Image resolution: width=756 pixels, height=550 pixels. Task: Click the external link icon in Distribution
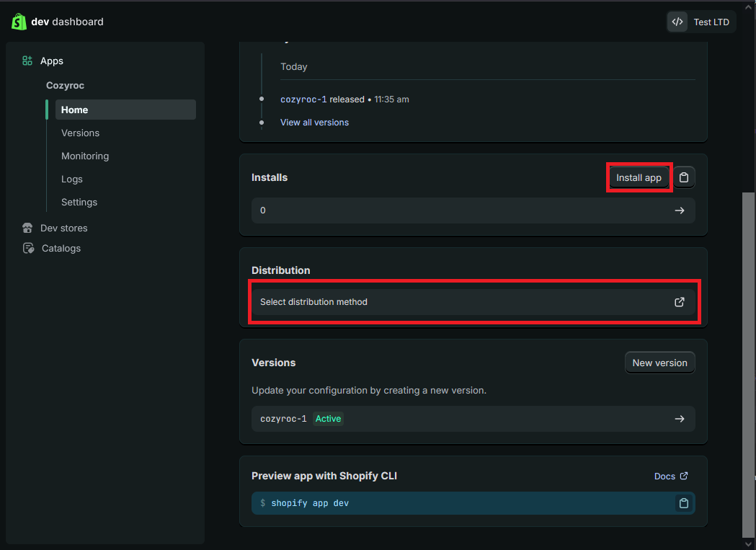coord(679,302)
